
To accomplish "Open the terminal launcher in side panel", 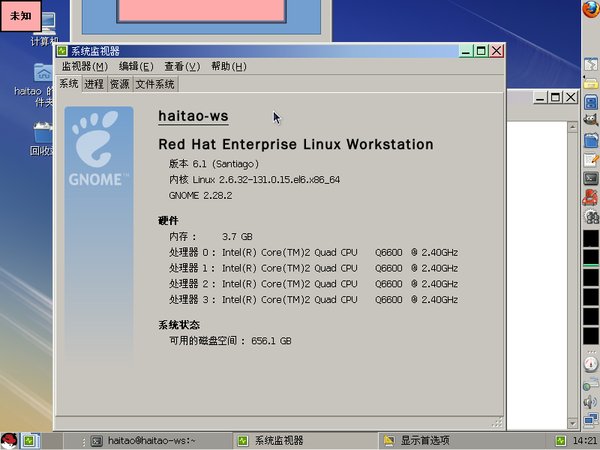I will [591, 178].
